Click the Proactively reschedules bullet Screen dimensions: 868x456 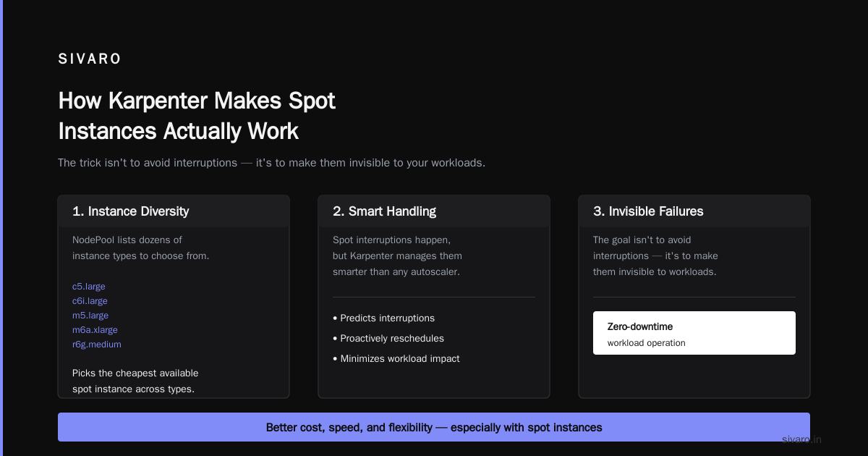388,339
